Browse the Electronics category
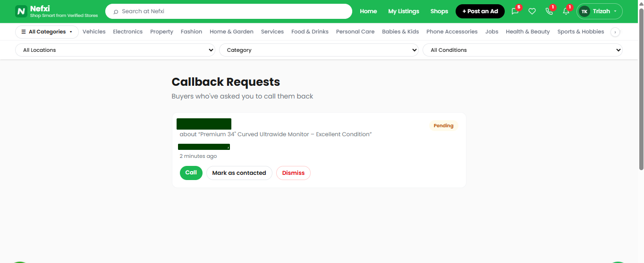This screenshot has width=644, height=263. tap(127, 32)
